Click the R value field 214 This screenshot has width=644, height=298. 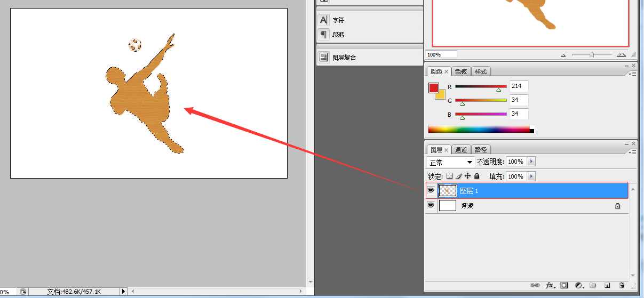pyautogui.click(x=519, y=86)
